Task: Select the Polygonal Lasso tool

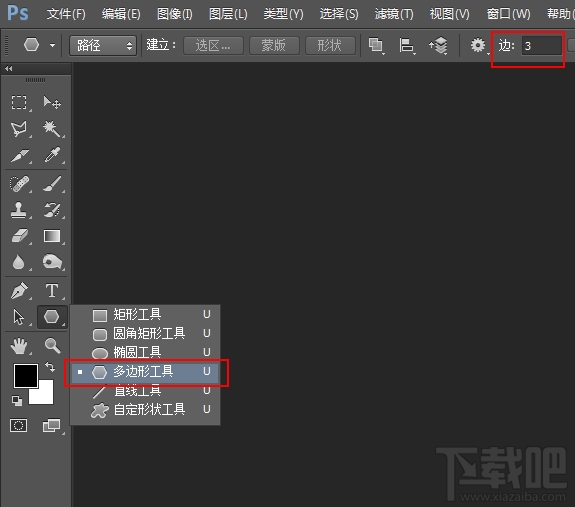Action: 19,129
